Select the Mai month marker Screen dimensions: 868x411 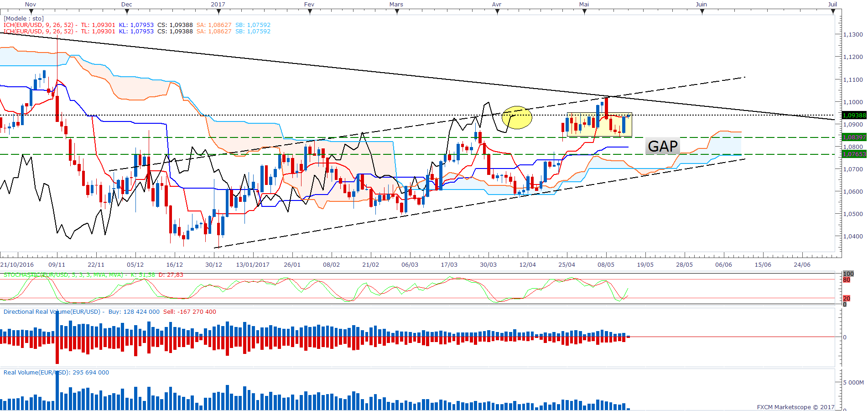click(x=584, y=5)
